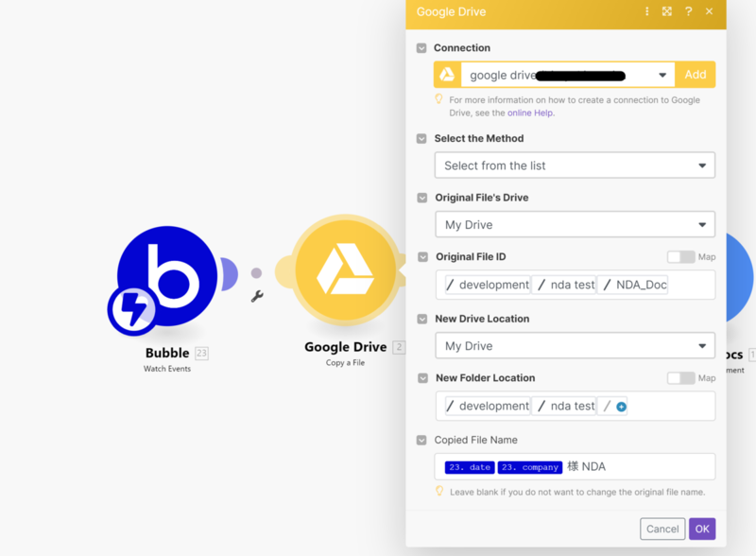
Task: Click the Cancel button
Action: pos(662,529)
